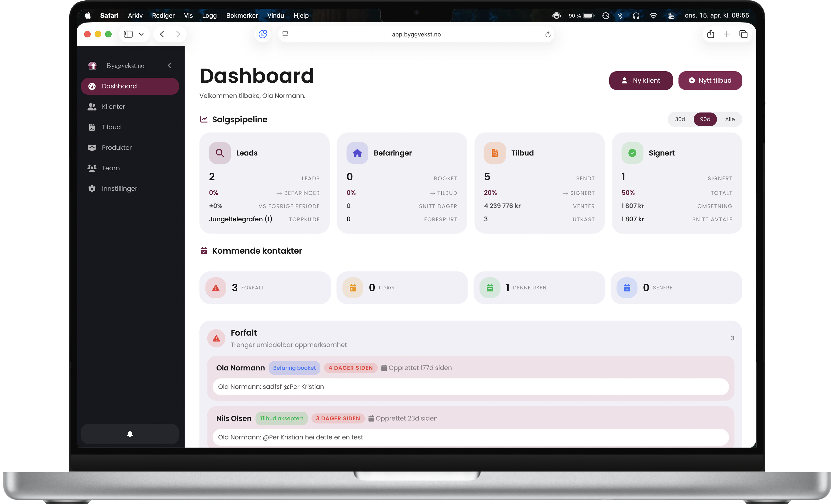Screen dimensions: 831x504
Task: Open the Dashboard section in sidebar
Action: coord(119,86)
